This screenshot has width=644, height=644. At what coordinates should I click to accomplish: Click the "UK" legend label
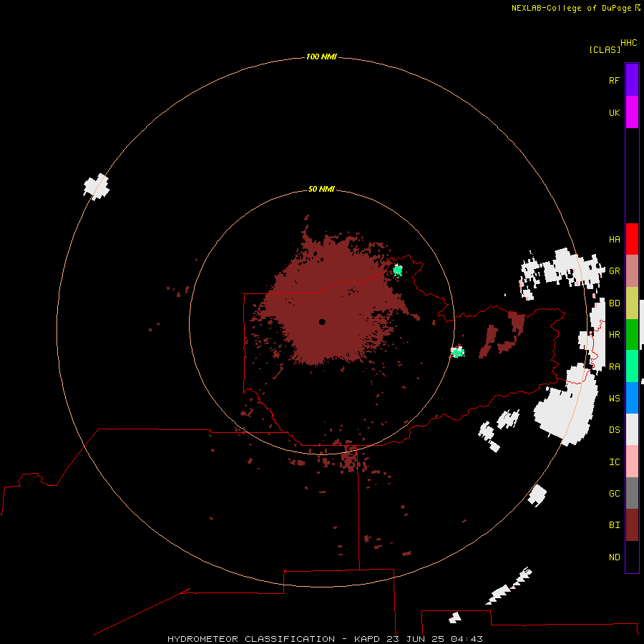pyautogui.click(x=614, y=112)
